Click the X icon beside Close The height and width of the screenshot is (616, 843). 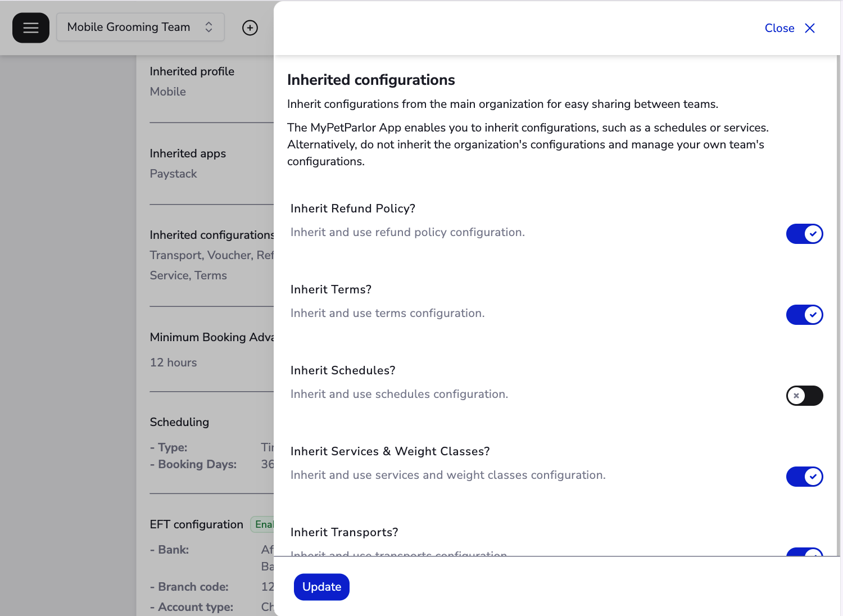coord(810,28)
